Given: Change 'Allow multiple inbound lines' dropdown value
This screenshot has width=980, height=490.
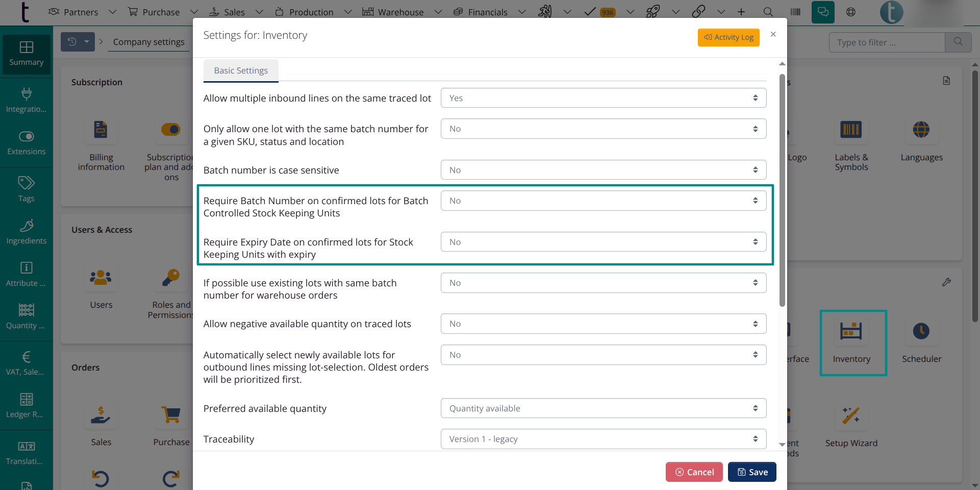Looking at the screenshot, I should coord(603,97).
